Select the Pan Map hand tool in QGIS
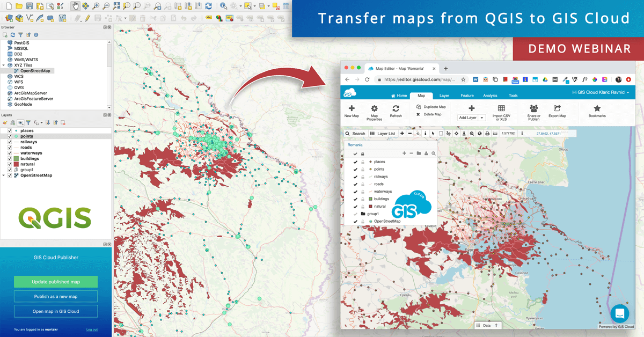The width and height of the screenshot is (644, 337). tap(76, 6)
